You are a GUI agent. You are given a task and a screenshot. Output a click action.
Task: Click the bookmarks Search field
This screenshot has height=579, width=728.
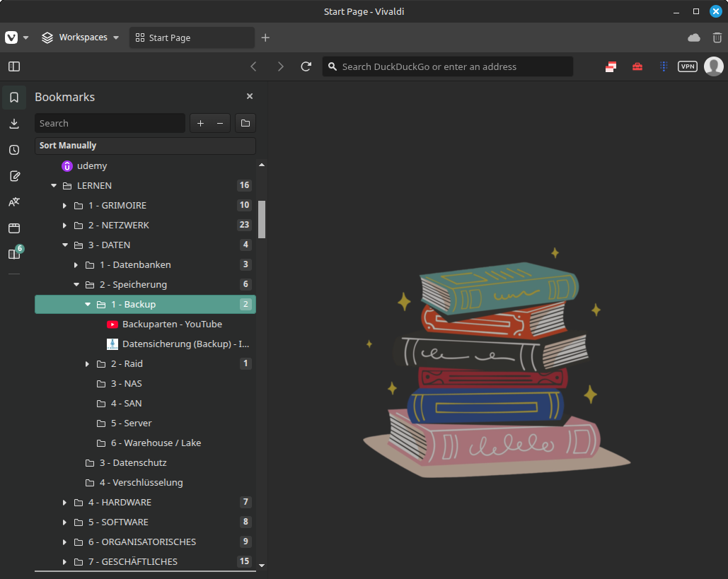(110, 123)
